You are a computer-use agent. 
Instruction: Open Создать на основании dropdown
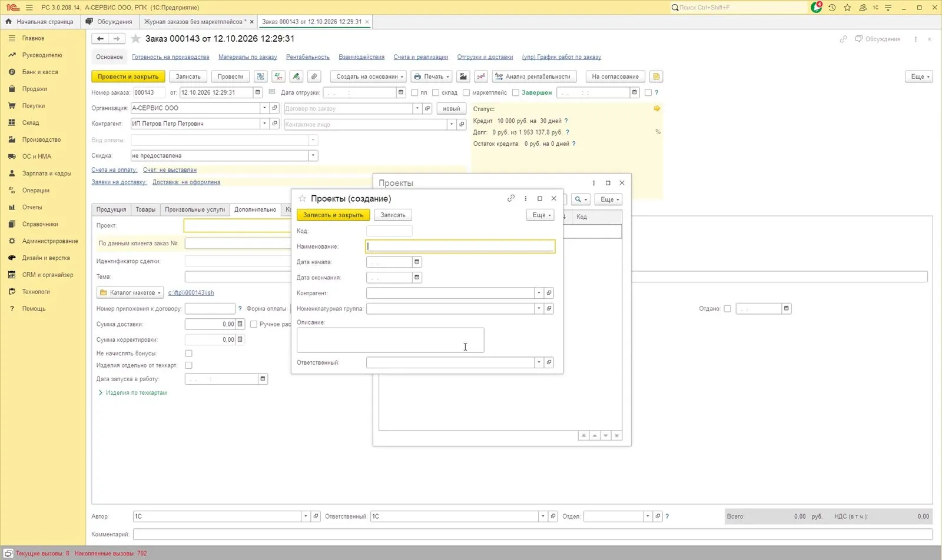click(369, 76)
